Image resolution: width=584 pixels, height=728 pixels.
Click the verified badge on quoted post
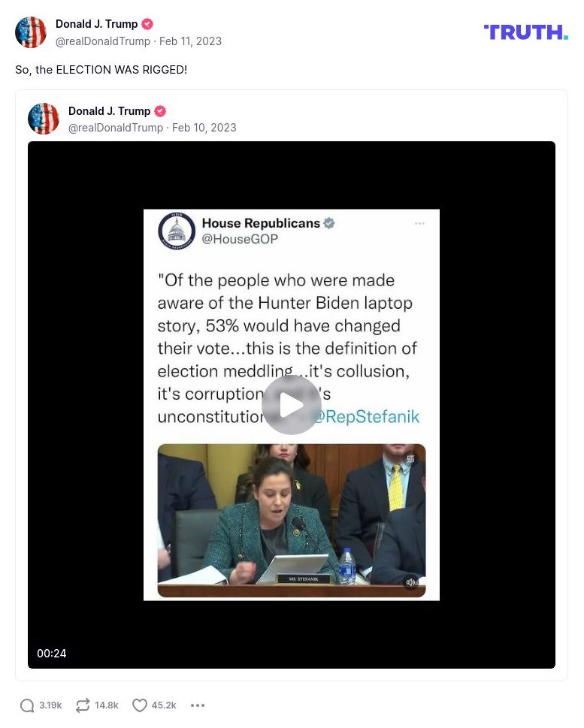[x=160, y=111]
